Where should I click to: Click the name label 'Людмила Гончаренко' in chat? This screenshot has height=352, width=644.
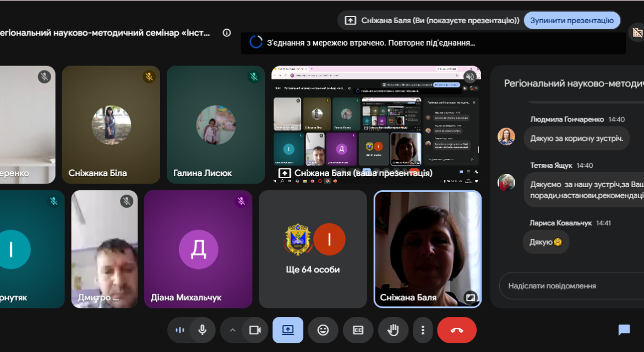[567, 119]
